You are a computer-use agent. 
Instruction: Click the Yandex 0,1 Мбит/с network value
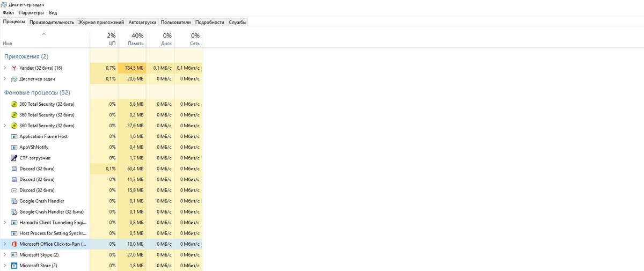[x=188, y=68]
